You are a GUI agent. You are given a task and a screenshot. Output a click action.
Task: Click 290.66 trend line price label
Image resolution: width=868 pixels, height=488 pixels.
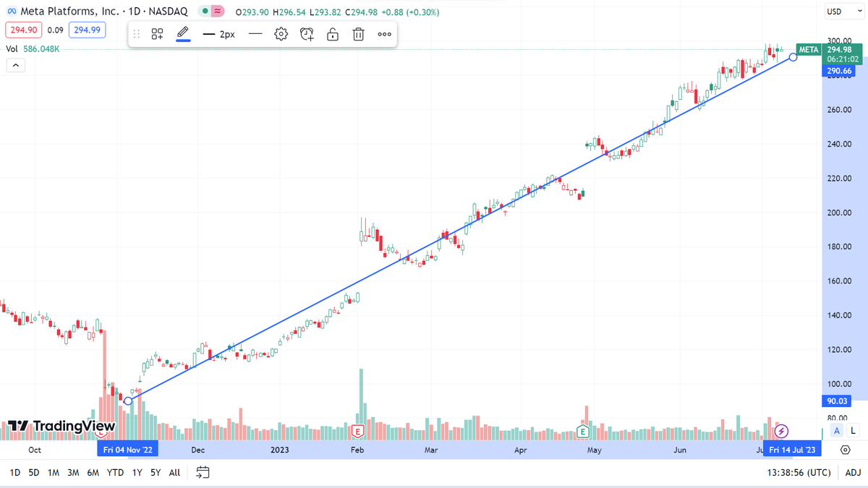click(839, 71)
